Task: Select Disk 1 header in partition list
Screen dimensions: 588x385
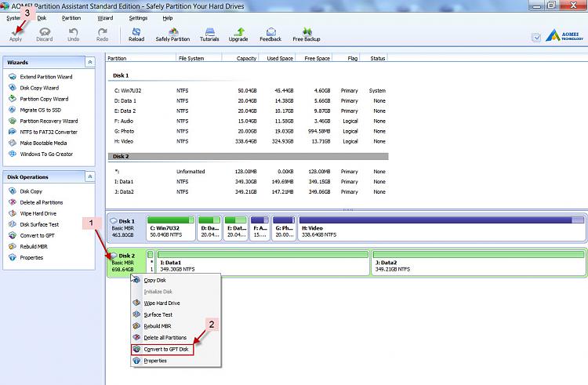Action: coord(121,75)
